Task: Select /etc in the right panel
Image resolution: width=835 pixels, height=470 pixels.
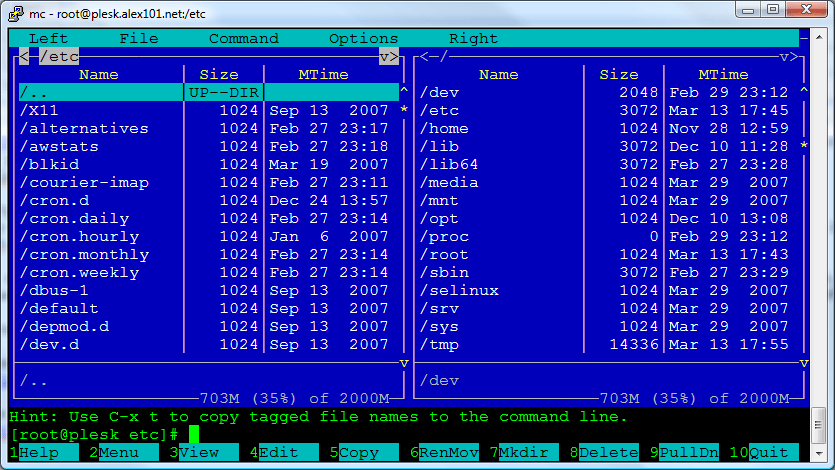Action: pos(609,110)
